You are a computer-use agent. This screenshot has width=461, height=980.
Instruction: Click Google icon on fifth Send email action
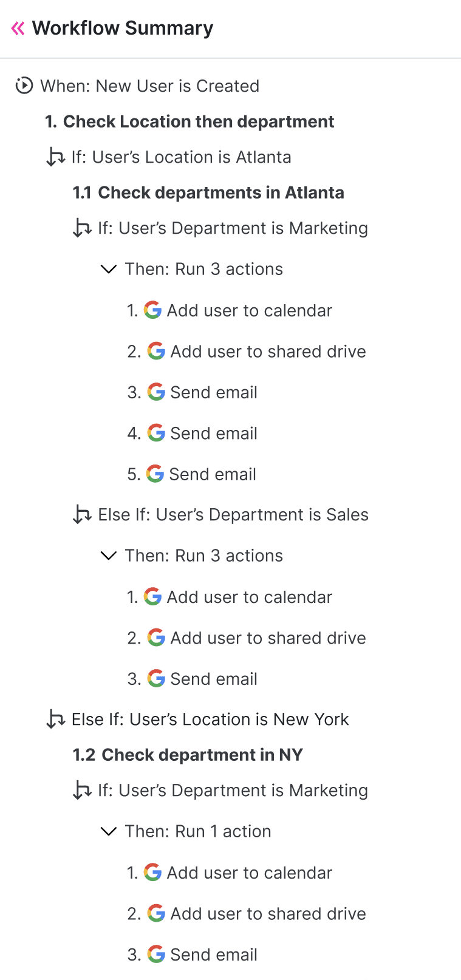(x=155, y=474)
